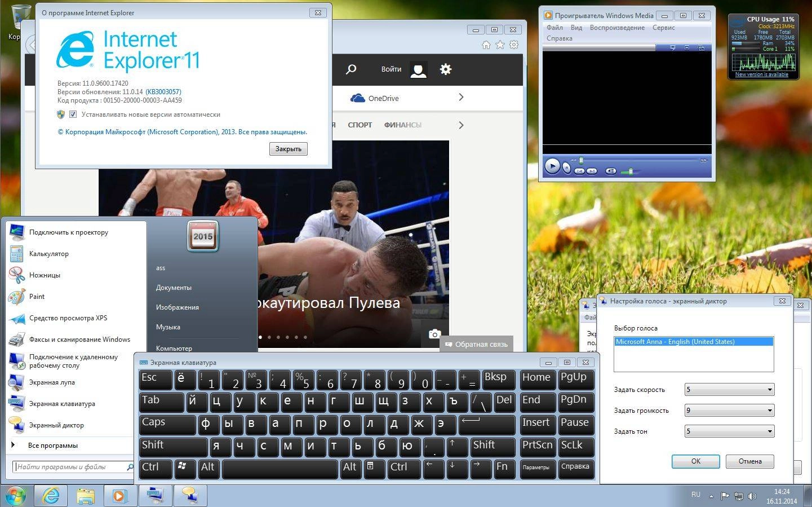This screenshot has width=812, height=507.
Task: Click the RU language indicator in tray
Action: coord(696,495)
